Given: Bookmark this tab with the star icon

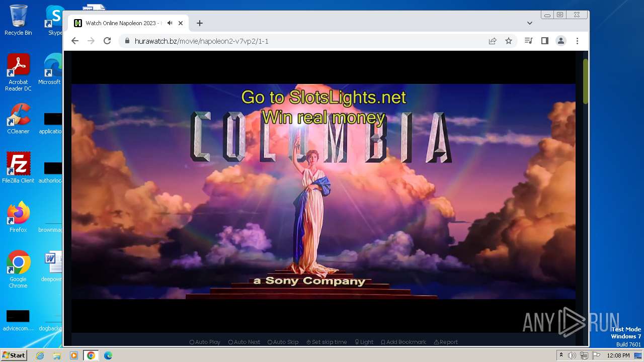Looking at the screenshot, I should 509,41.
